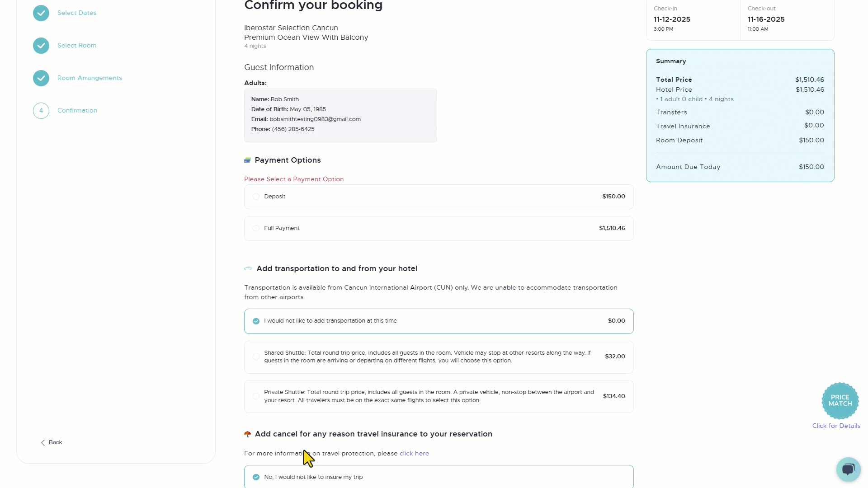Image resolution: width=868 pixels, height=488 pixels.
Task: Select no transportation at this time
Action: tap(439, 321)
